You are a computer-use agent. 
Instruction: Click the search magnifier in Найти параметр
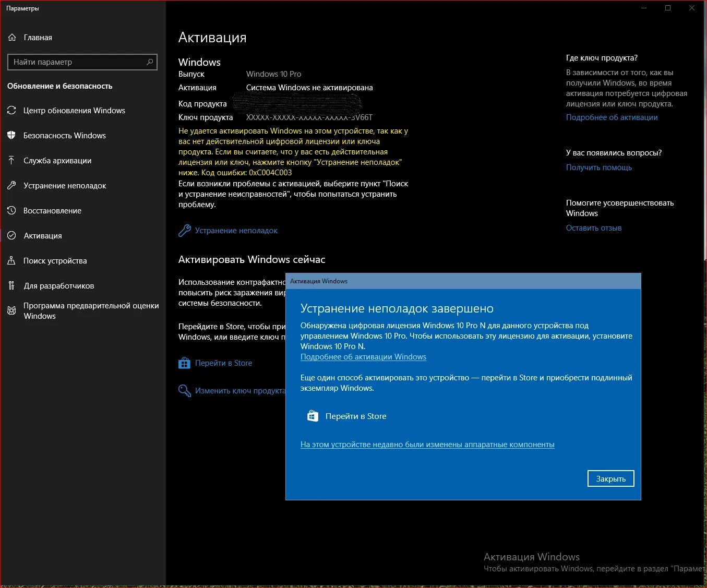click(150, 62)
